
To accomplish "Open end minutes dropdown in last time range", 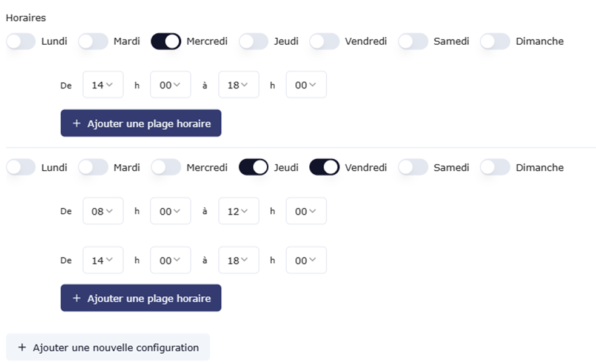I will point(306,260).
